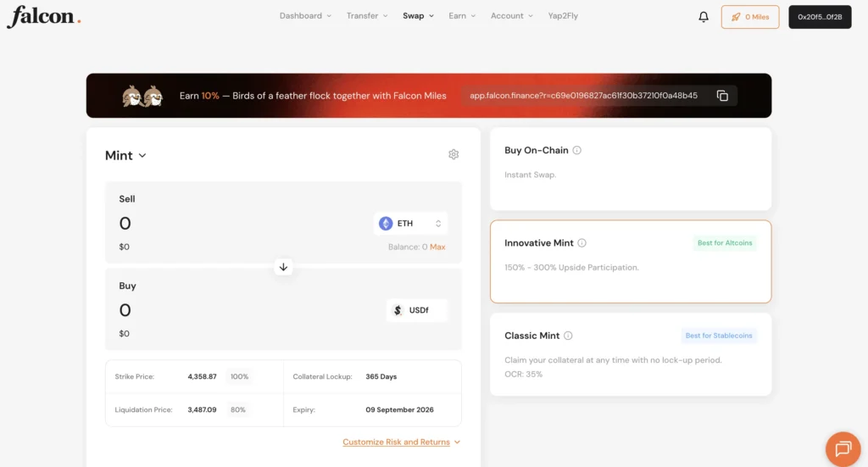The image size is (868, 467).
Task: Open mint settings gear
Action: click(453, 154)
